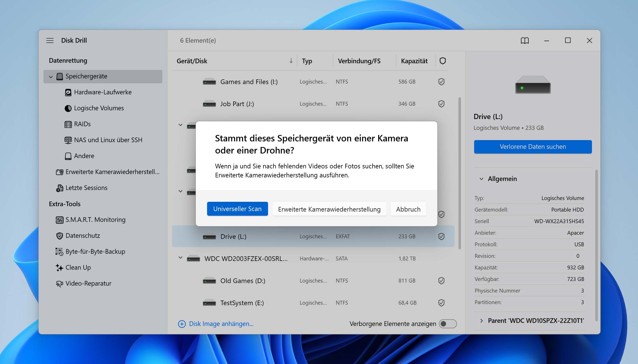Click Disk Image anhängen link
This screenshot has height=364, width=638.
click(x=221, y=324)
